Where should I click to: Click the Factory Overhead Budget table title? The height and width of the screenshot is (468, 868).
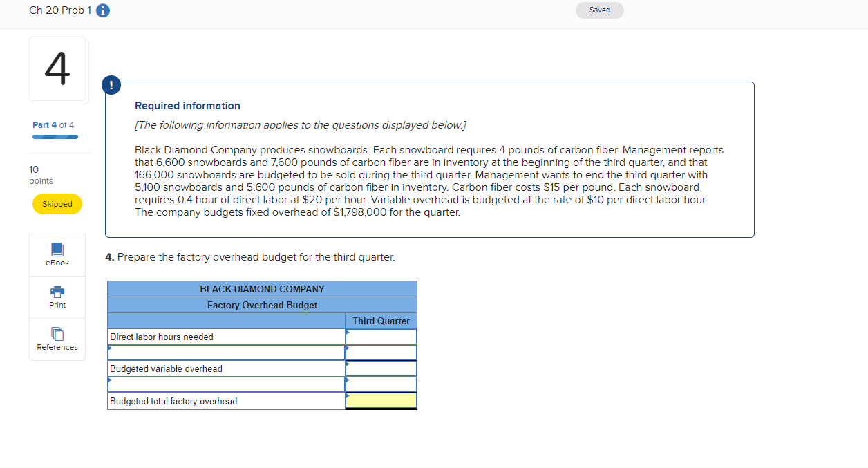click(262, 305)
